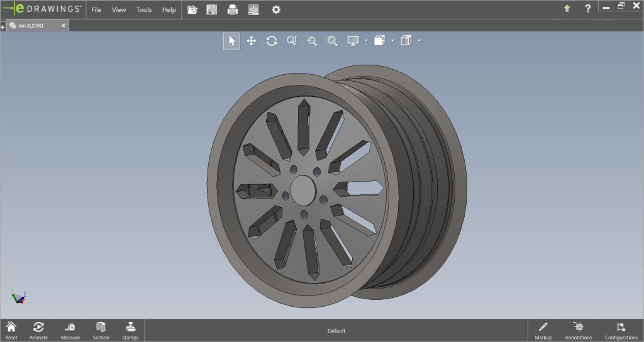This screenshot has height=342, width=644.
Task: Start the Measure tool
Action: coord(70,330)
